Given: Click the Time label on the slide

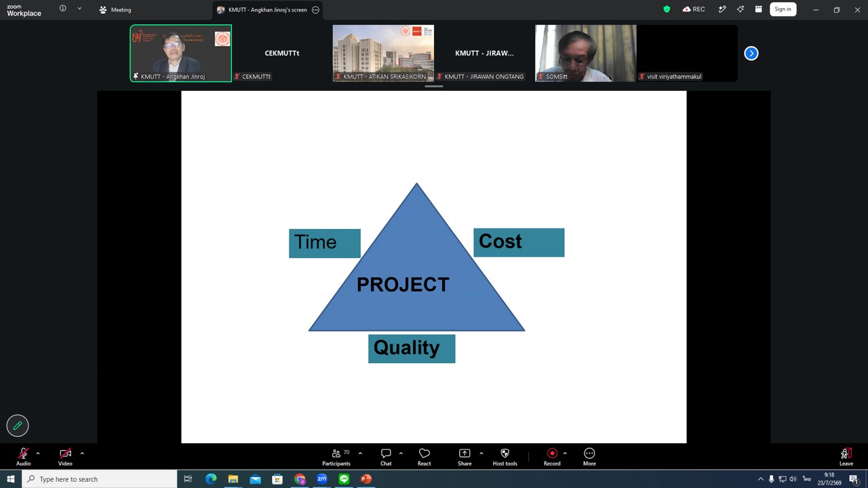Looking at the screenshot, I should point(325,243).
